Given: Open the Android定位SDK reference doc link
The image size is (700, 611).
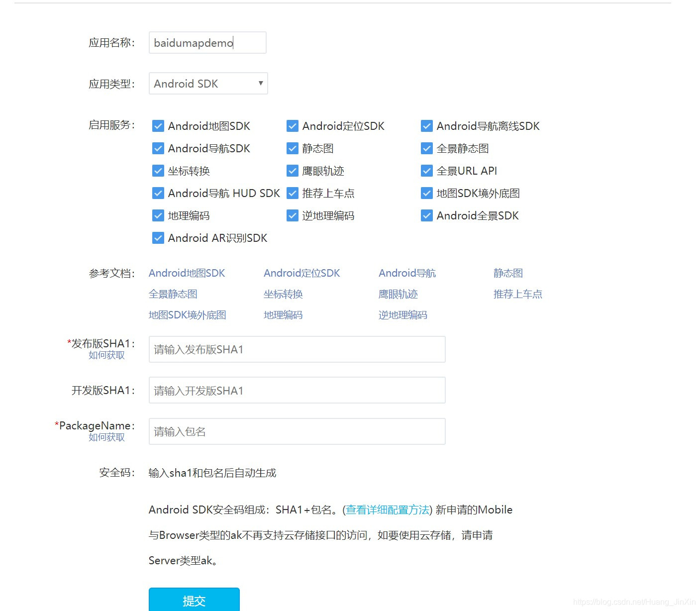Looking at the screenshot, I should click(x=302, y=273).
